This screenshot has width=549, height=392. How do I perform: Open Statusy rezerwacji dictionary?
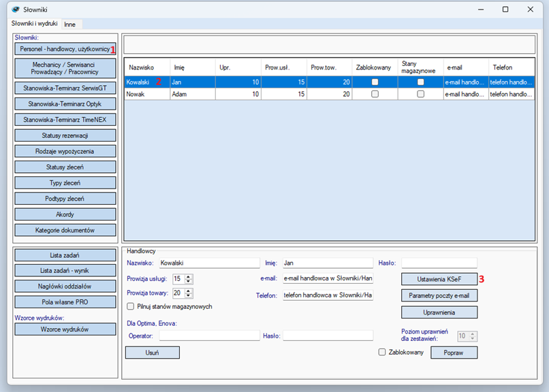point(65,135)
